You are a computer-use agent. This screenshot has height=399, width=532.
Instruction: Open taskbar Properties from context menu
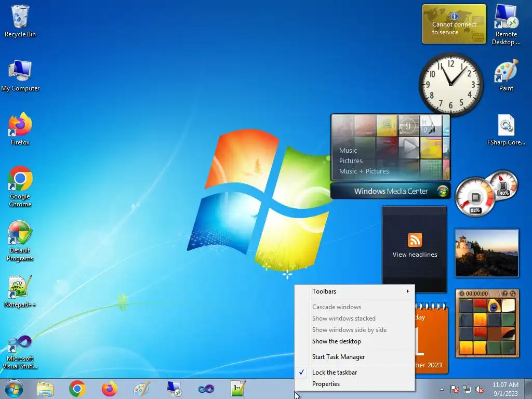coord(354,384)
